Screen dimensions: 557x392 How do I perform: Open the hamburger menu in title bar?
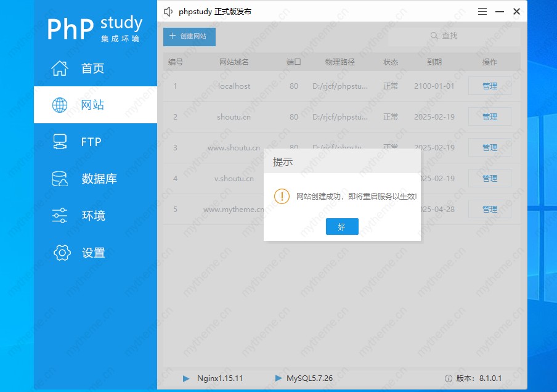coord(482,12)
